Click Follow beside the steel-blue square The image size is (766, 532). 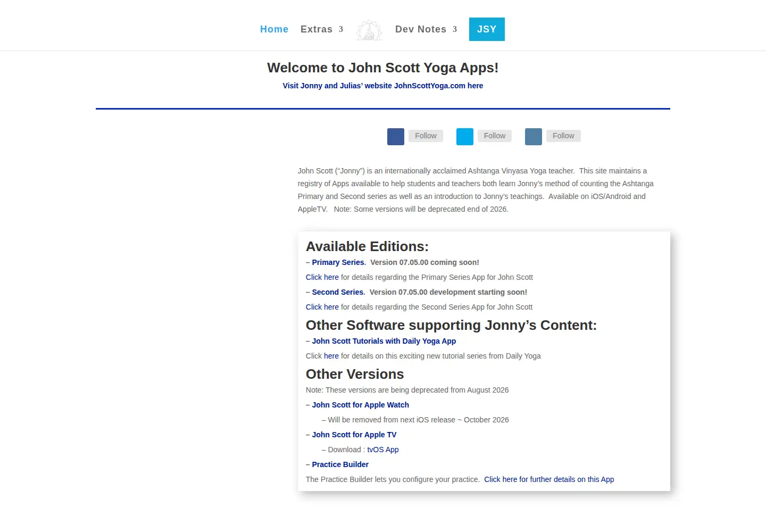pos(563,136)
